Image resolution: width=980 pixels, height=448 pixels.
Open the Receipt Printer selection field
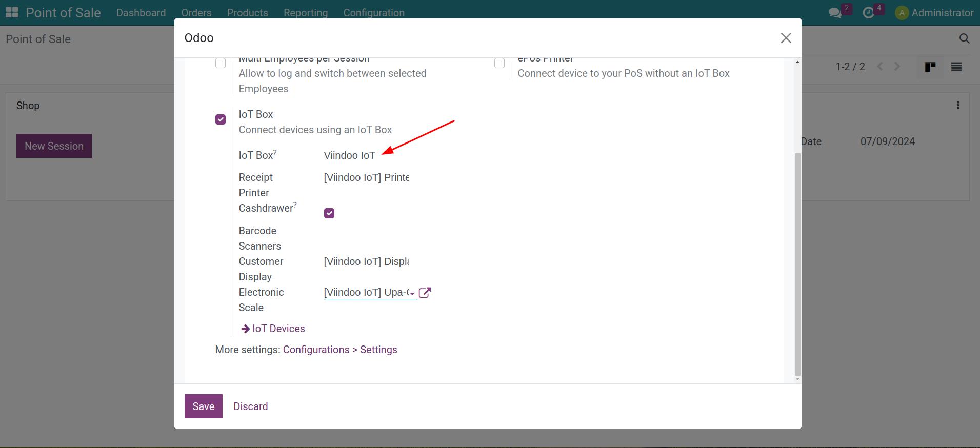pyautogui.click(x=366, y=177)
